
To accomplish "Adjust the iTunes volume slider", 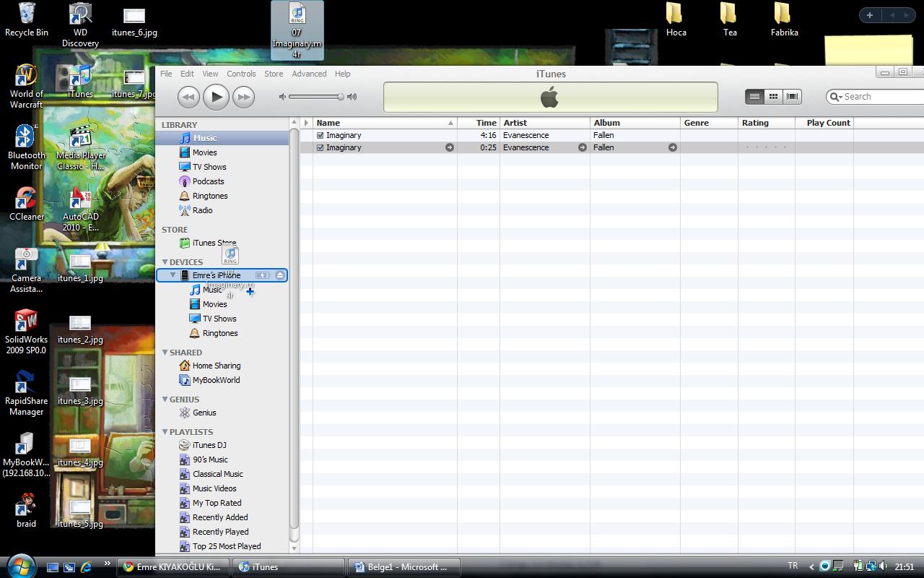I will pos(315,96).
